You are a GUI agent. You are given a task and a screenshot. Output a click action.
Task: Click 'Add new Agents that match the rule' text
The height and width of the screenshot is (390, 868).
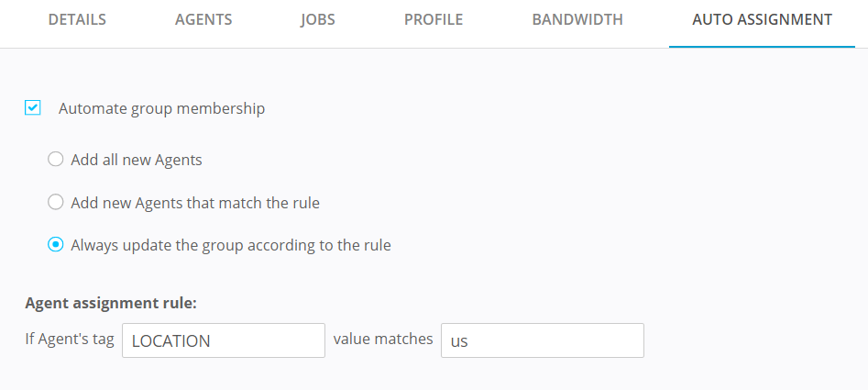point(195,203)
